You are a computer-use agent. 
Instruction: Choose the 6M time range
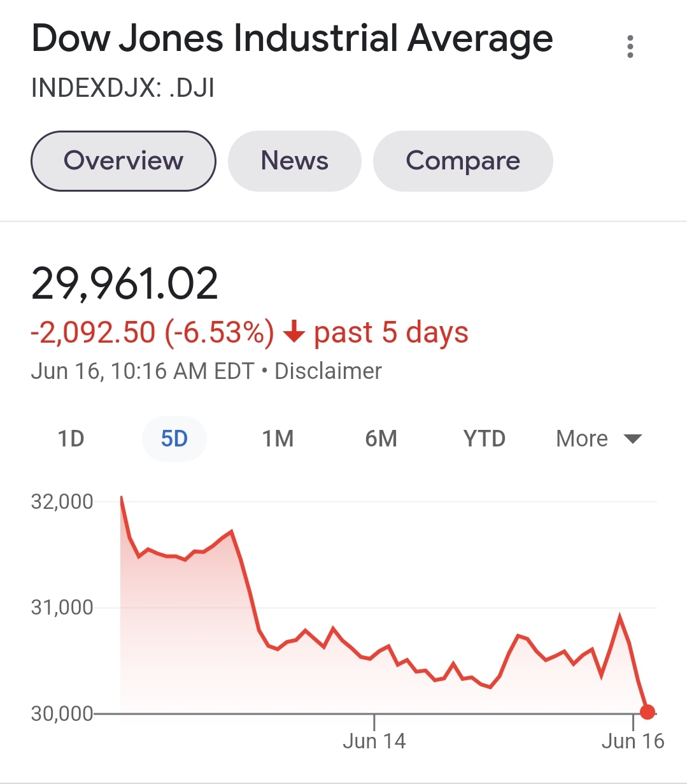(381, 439)
